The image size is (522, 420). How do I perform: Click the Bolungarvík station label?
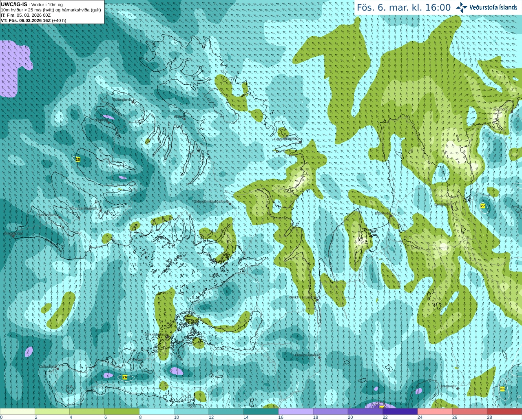coord(122,99)
